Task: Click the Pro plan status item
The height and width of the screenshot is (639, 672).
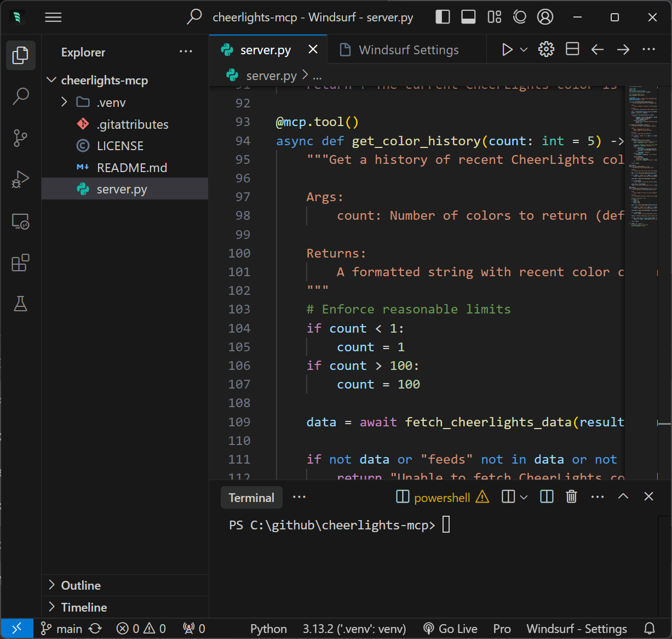Action: [x=502, y=629]
